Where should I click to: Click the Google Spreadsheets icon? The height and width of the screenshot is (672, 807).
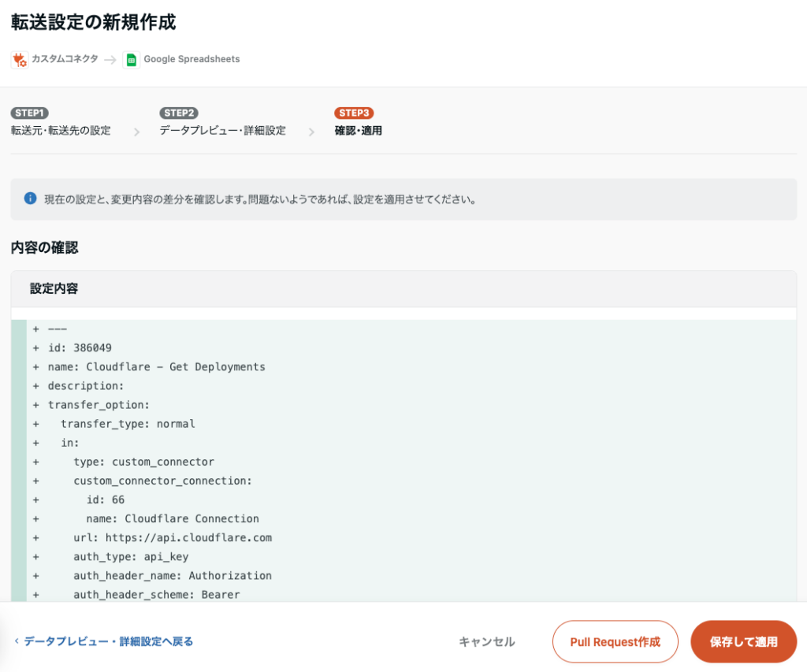(132, 60)
